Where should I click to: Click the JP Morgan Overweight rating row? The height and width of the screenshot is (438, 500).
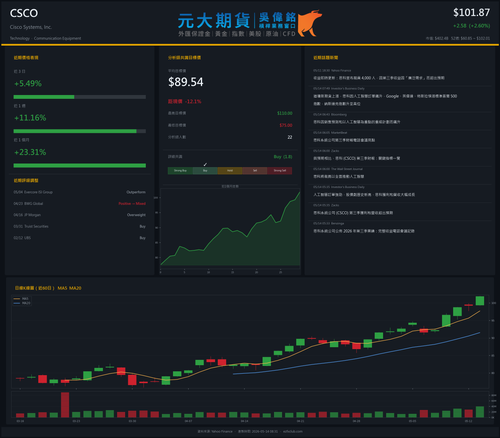[80, 215]
